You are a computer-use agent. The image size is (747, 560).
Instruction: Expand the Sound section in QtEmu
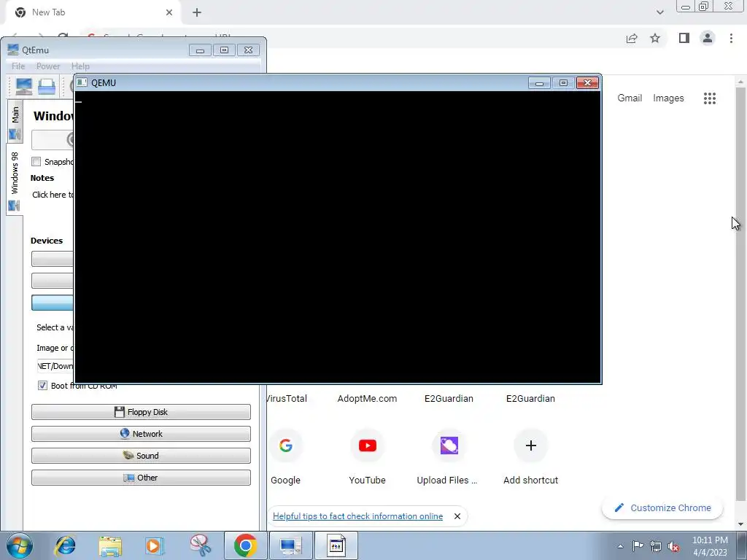pos(141,456)
